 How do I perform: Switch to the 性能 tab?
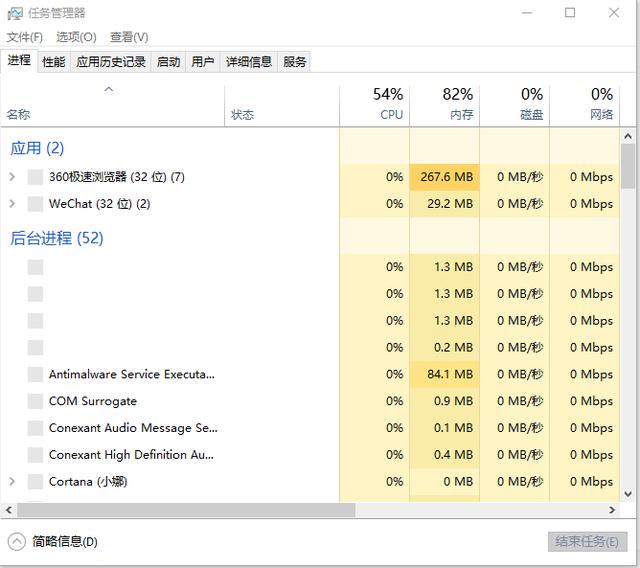coord(54,62)
